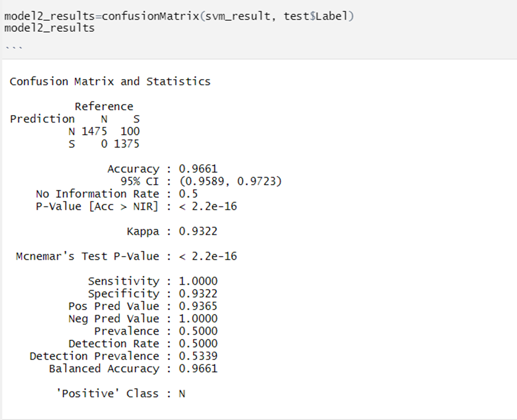Click the Pos Pred Value 0.9365
The image size is (517, 420).
[x=198, y=307]
